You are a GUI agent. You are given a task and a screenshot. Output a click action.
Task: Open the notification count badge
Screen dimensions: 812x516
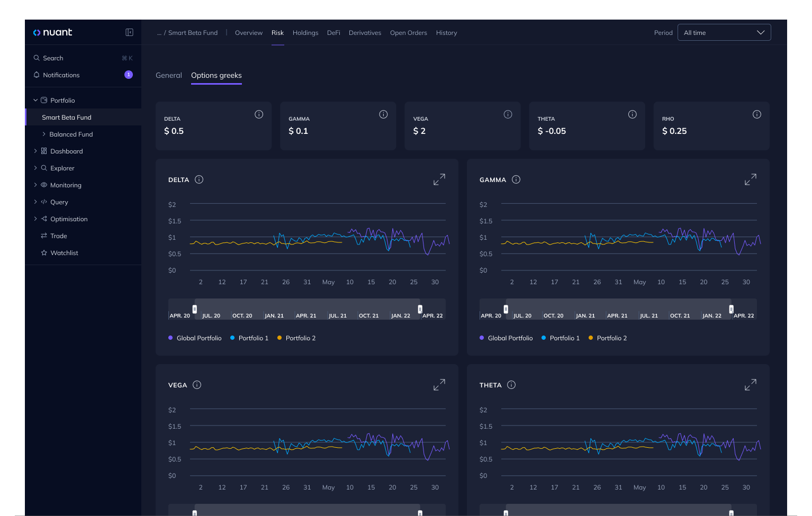pyautogui.click(x=129, y=75)
